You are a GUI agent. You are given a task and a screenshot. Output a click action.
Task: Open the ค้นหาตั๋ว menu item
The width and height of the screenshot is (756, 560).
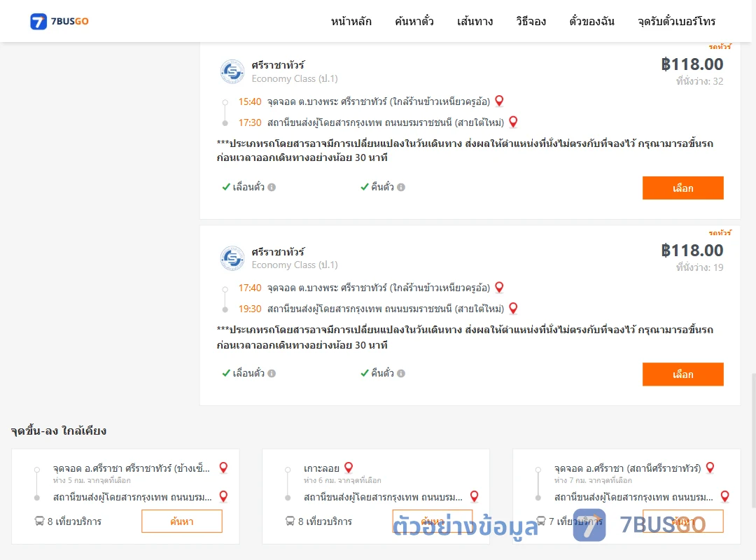414,21
